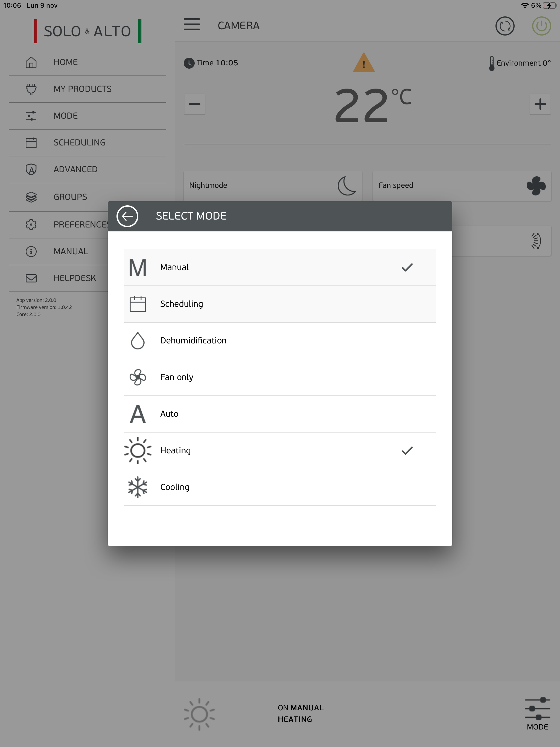This screenshot has height=747, width=560.
Task: Tap the Mode sliders icon in sidebar
Action: pyautogui.click(x=31, y=116)
